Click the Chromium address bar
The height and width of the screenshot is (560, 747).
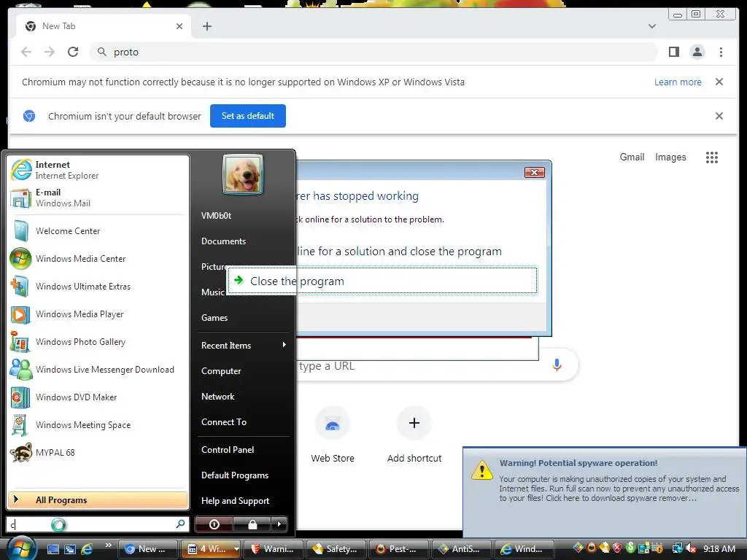[x=373, y=52]
